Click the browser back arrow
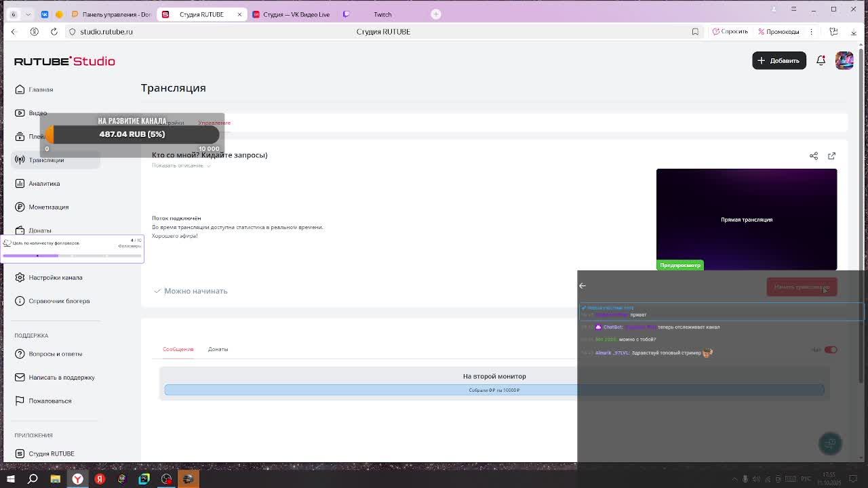 [13, 31]
